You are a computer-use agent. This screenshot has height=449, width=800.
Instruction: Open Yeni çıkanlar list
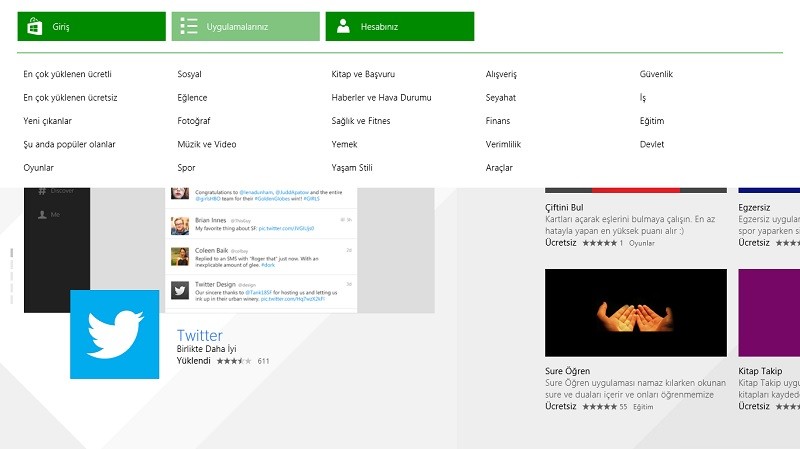coord(47,121)
